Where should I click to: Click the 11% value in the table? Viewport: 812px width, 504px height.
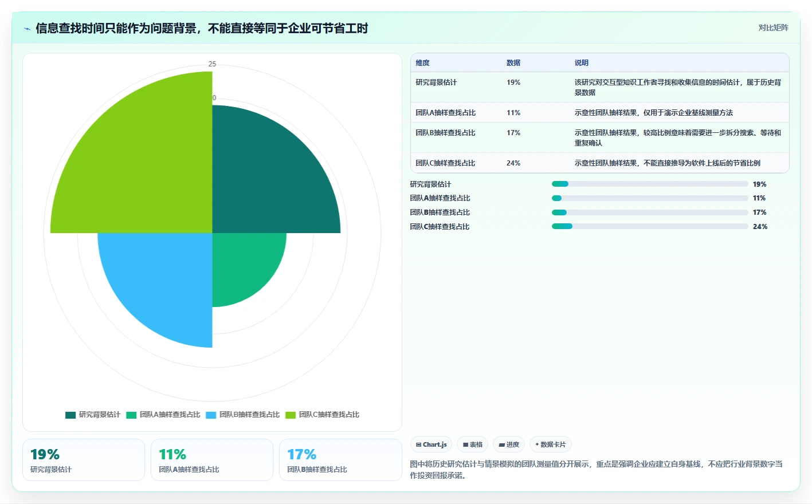tap(513, 113)
